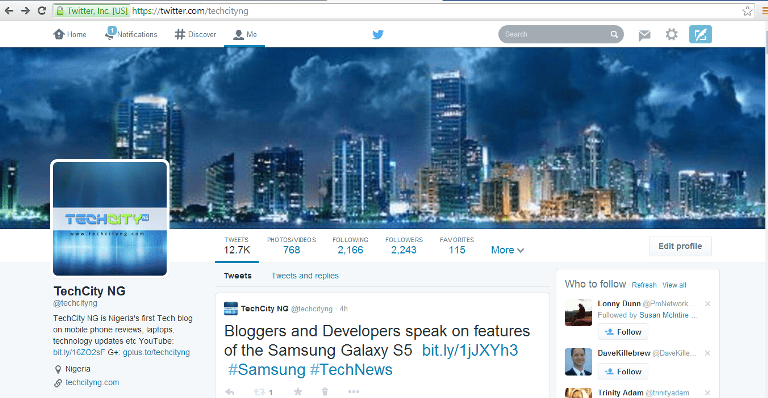Viewport: 768px width, 398px height.
Task: Open the bit.ly/1jJXYh3 link in the tweet
Action: [470, 350]
